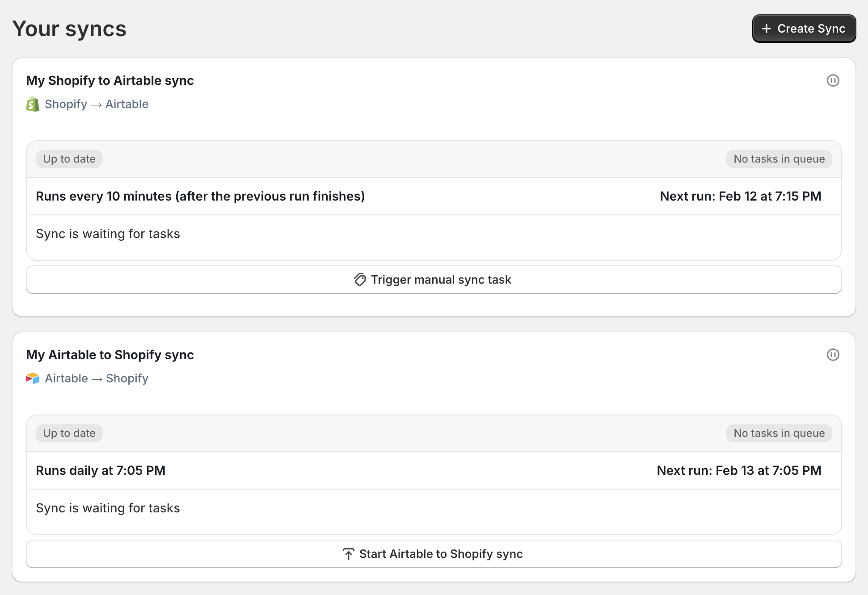The width and height of the screenshot is (868, 595).
Task: Click the upload arrow icon beside Start Airtable
Action: [349, 554]
